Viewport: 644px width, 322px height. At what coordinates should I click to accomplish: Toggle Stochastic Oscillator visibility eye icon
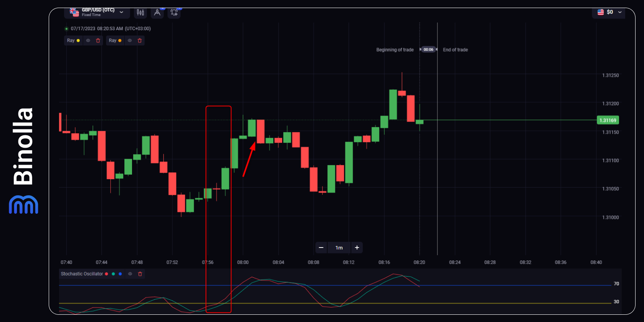(130, 274)
